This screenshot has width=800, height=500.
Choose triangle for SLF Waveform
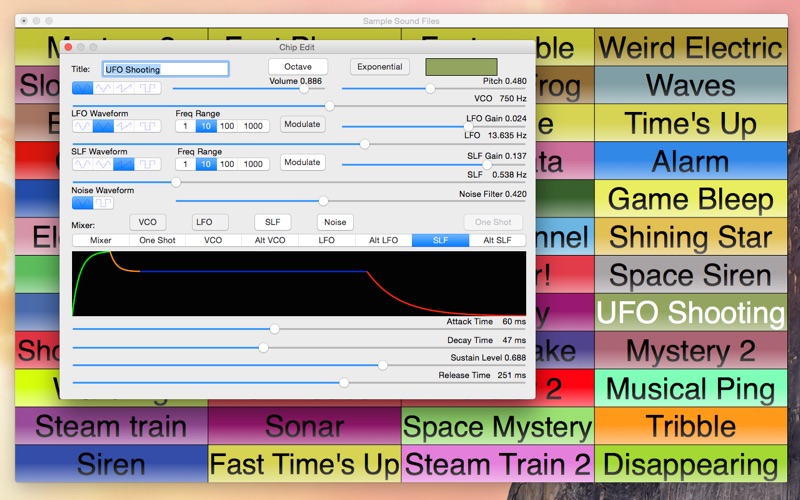click(x=103, y=164)
